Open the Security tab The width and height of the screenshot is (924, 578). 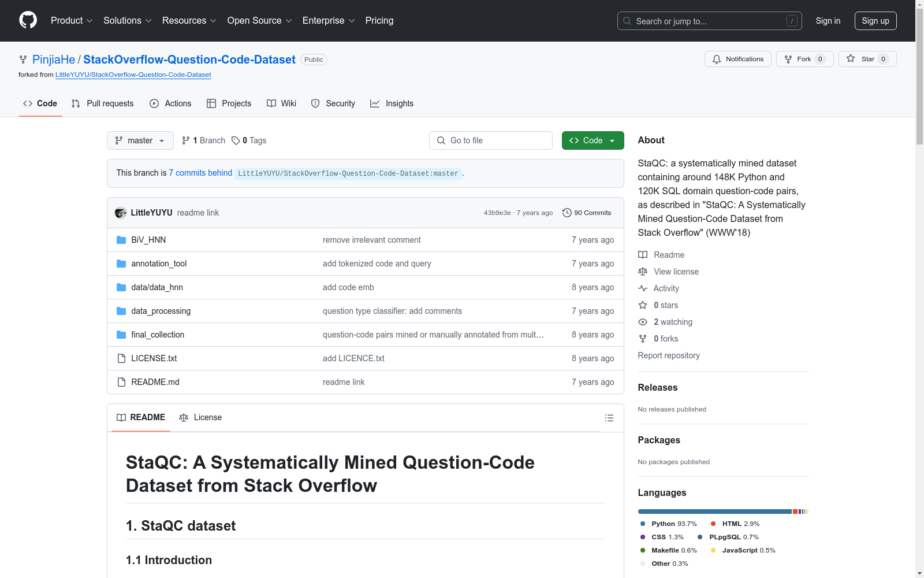333,103
